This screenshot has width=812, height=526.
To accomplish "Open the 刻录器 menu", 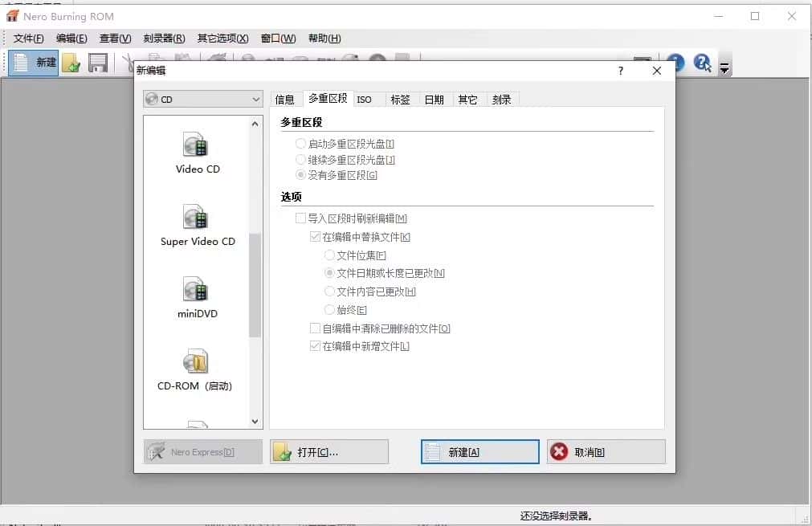I will tap(164, 38).
